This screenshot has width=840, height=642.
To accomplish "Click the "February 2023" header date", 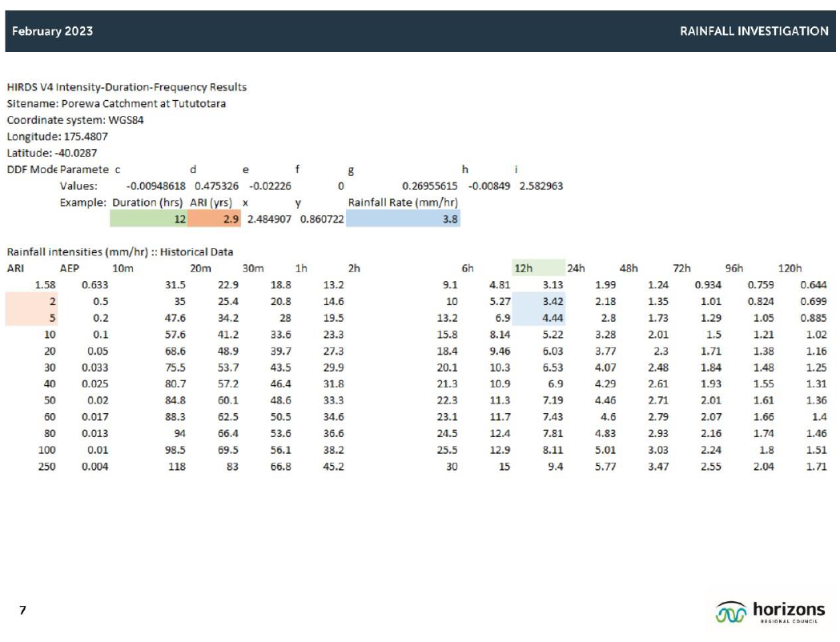I will click(52, 31).
